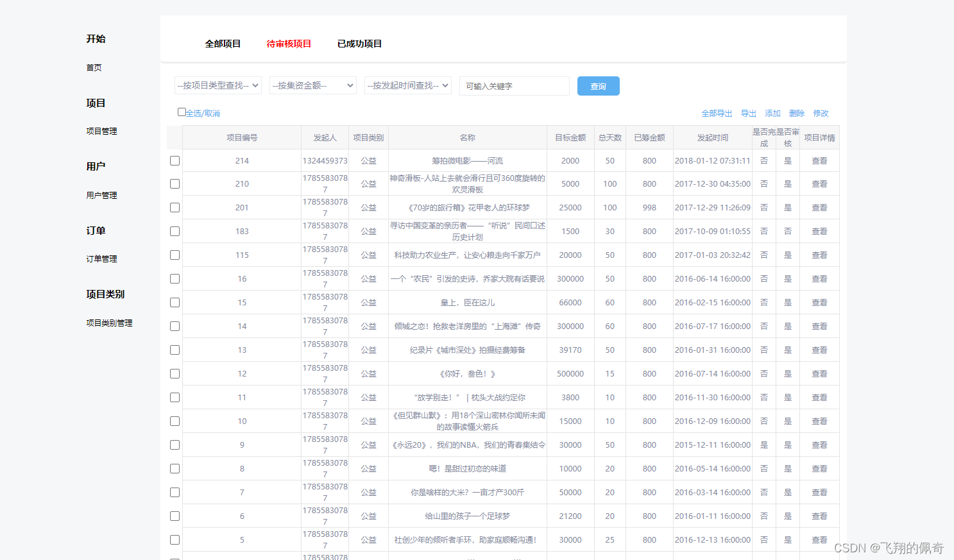Open 项目管理 in the sidebar
The image size is (954, 560).
click(101, 131)
